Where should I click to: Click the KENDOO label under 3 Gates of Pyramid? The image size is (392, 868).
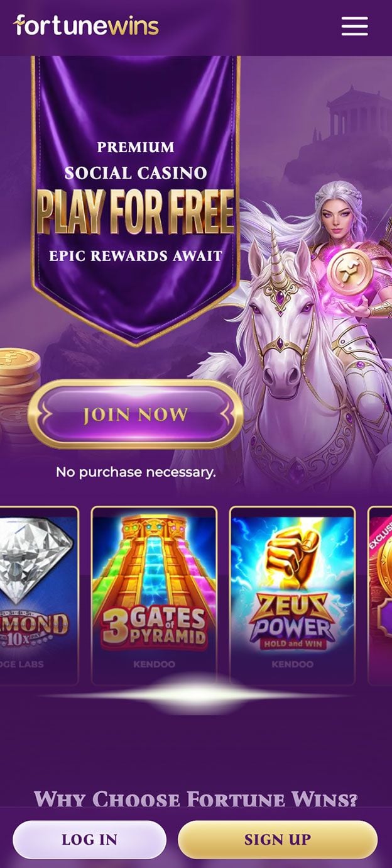coord(154,664)
